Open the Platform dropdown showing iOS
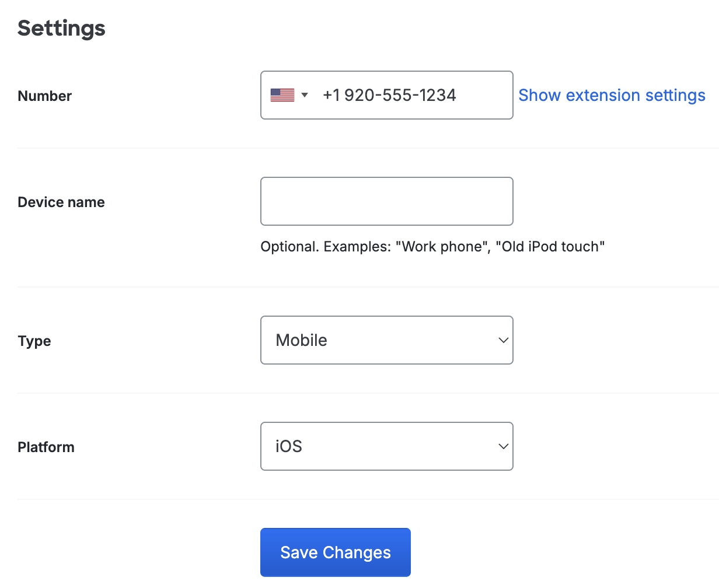This screenshot has width=719, height=588. 386,446
